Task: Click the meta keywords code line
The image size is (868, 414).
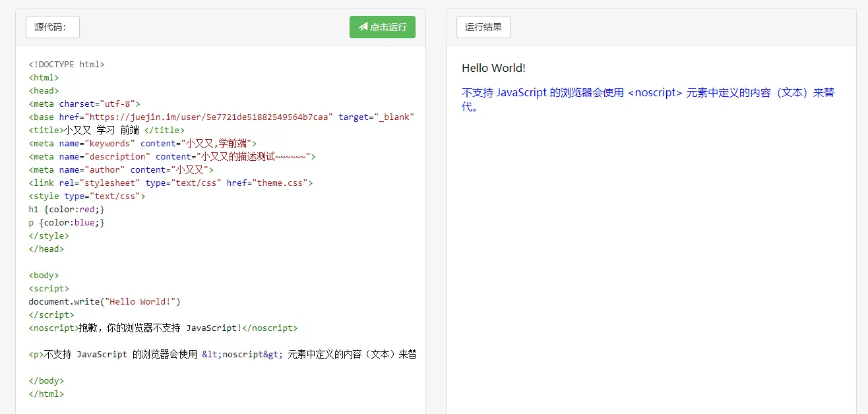Action: [x=142, y=144]
